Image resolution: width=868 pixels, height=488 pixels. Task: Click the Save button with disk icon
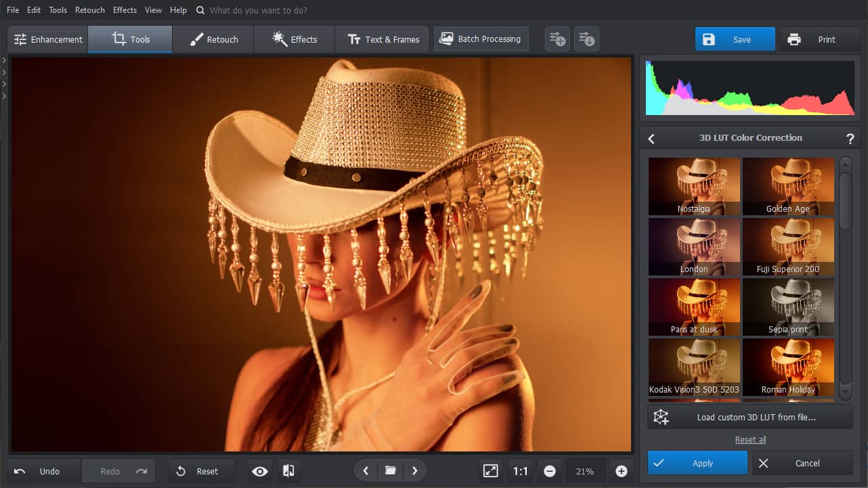[735, 39]
